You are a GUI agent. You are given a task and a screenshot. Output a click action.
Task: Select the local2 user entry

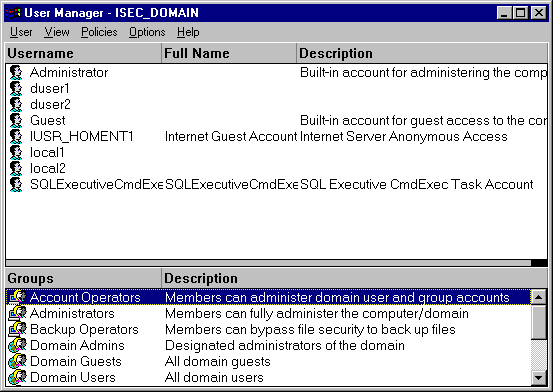tap(48, 169)
